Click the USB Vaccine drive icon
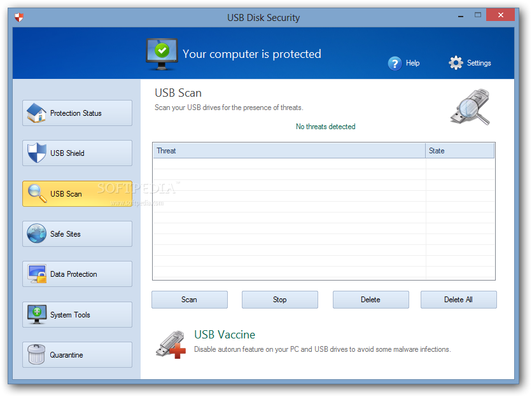The image size is (532, 397). coord(171,345)
